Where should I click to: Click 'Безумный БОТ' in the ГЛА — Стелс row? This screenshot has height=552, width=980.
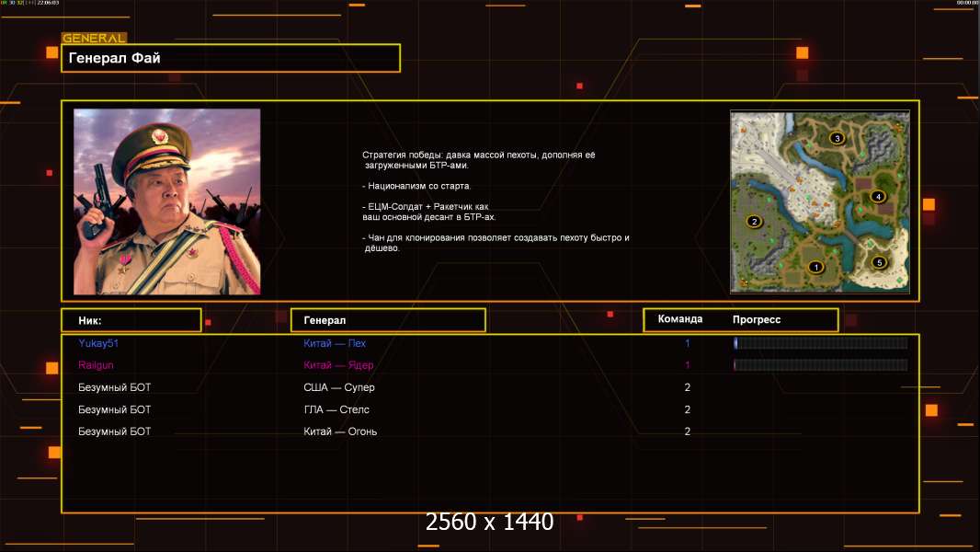114,409
